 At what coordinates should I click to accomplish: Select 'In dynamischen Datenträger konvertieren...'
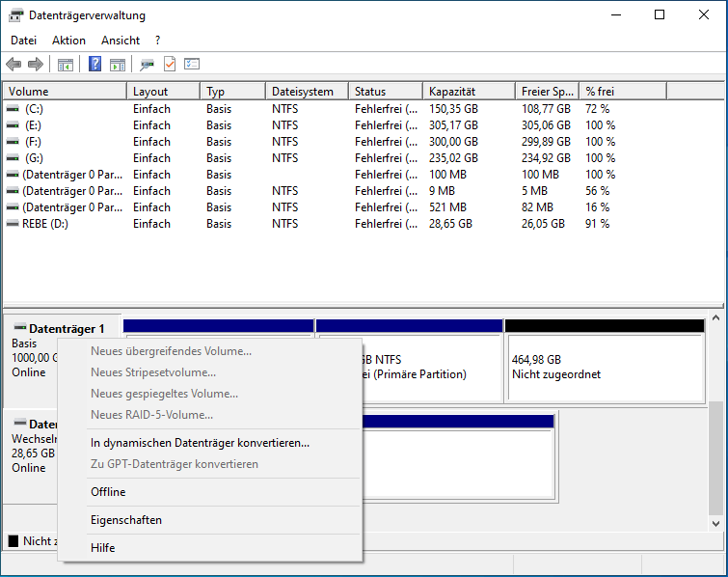click(200, 443)
